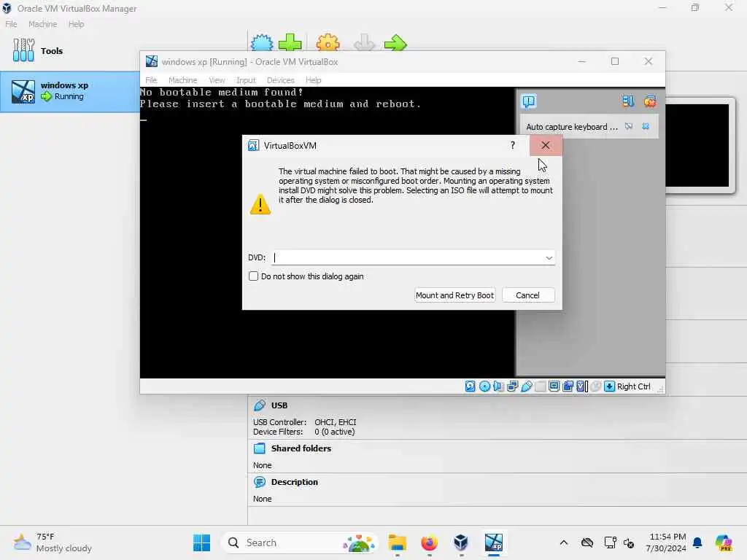Click the disable icon on Auto capture keyboard notification

629,126
